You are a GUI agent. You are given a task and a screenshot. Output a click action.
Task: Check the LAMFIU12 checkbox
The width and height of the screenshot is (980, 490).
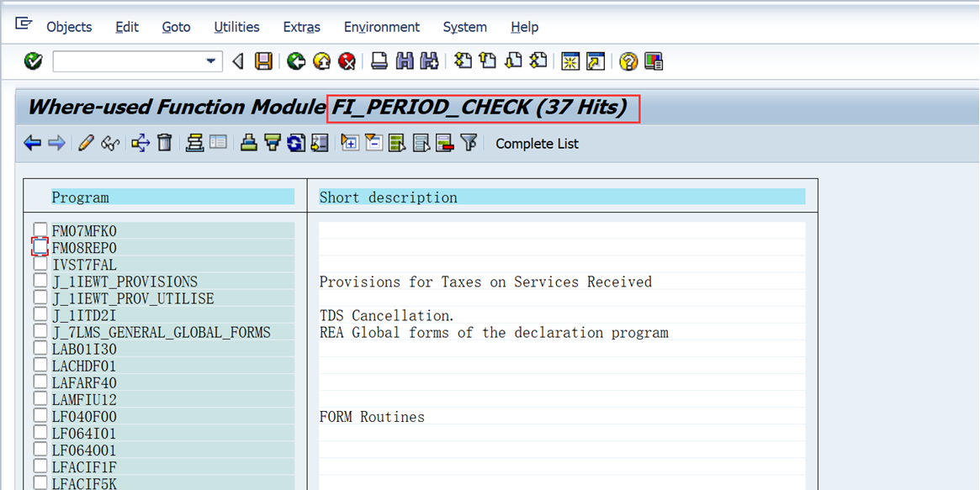(x=40, y=398)
